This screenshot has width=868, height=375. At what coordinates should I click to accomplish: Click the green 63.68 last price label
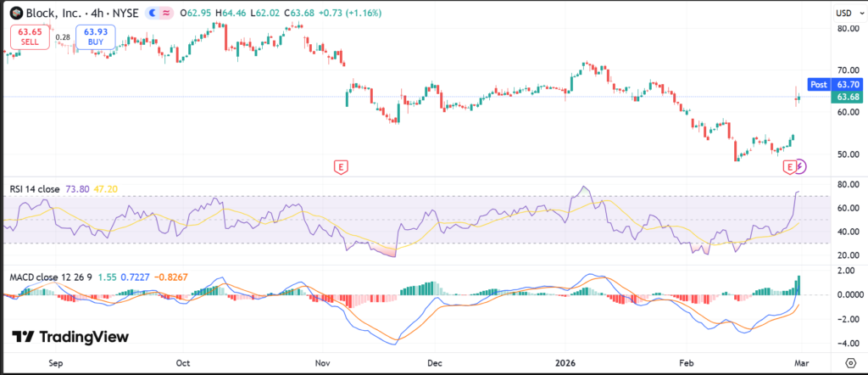point(848,97)
